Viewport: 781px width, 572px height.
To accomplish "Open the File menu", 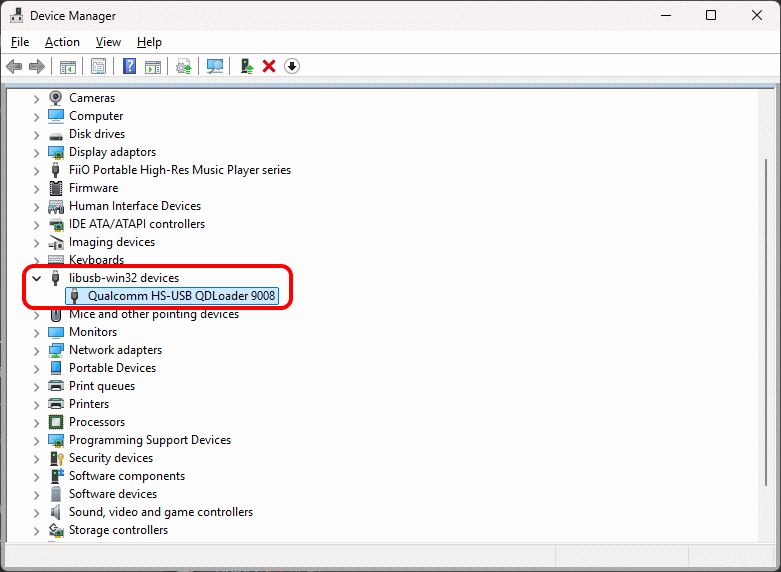I will point(20,42).
